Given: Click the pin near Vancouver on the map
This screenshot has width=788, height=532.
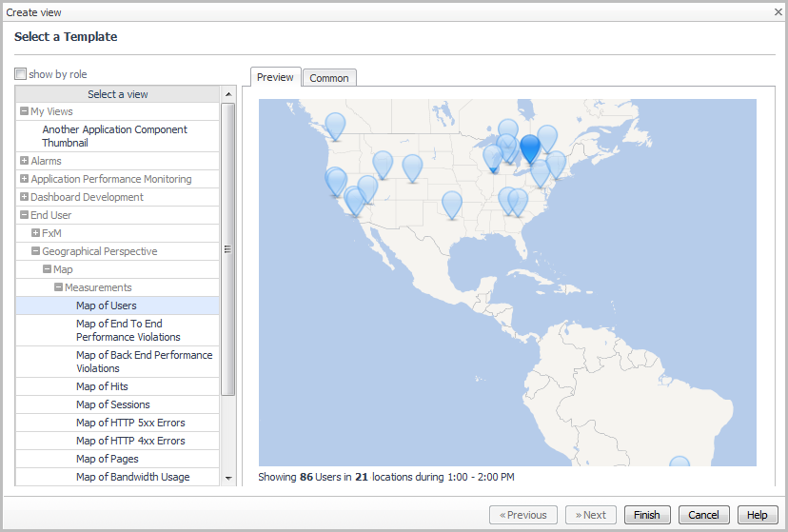Looking at the screenshot, I should point(335,126).
